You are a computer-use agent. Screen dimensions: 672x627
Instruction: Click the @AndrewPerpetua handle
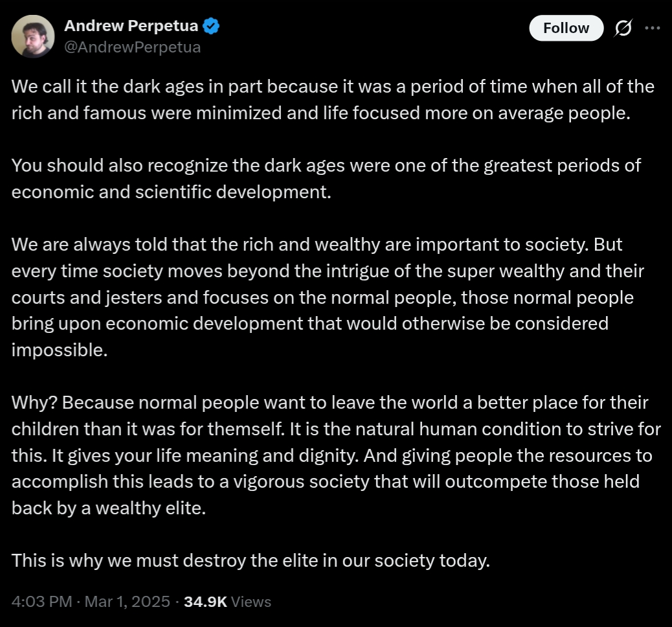coord(133,47)
